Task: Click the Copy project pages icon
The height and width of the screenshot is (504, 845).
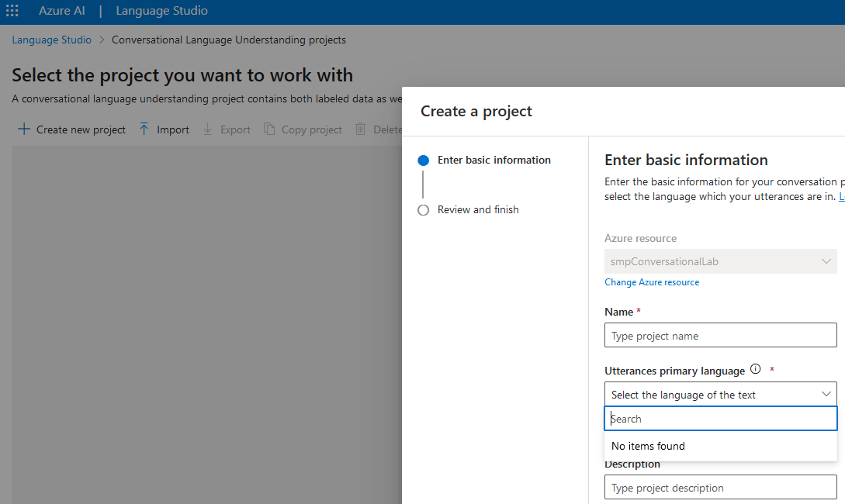Action: (269, 129)
